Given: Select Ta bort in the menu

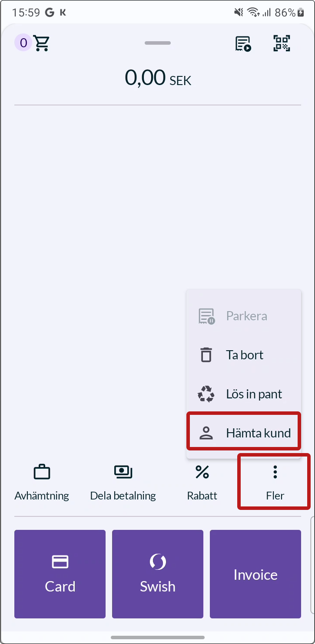Looking at the screenshot, I should [244, 355].
